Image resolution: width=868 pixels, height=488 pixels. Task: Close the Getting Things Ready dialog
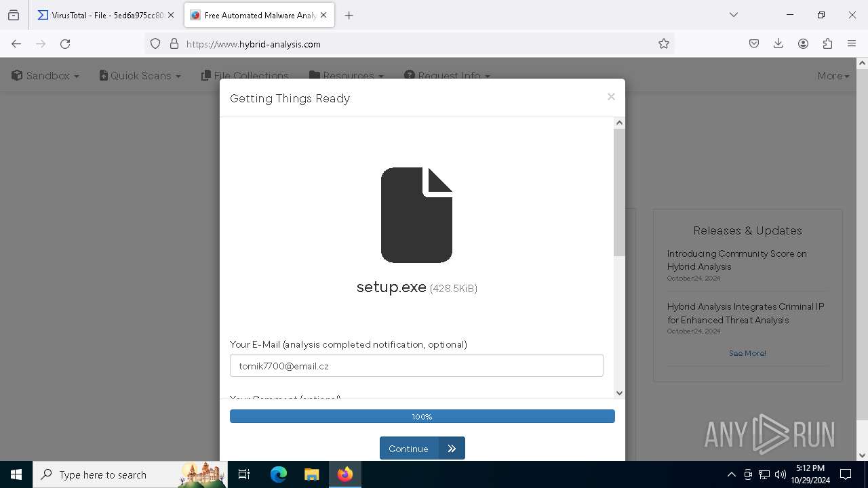click(611, 97)
